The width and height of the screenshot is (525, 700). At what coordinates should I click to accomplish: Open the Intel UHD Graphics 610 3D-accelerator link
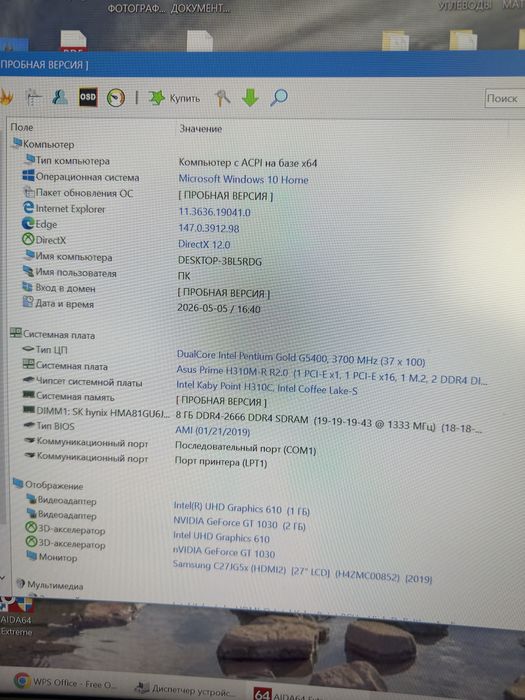point(221,537)
